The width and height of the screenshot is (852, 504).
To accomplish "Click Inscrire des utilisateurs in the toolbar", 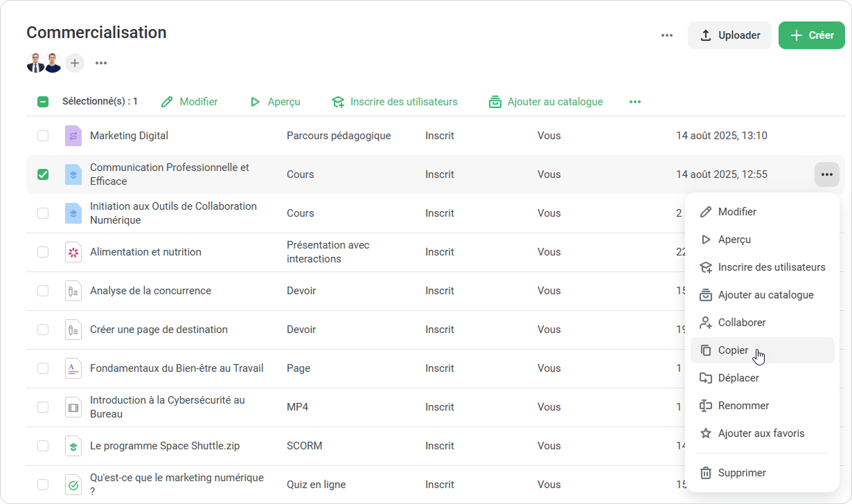I will click(395, 102).
